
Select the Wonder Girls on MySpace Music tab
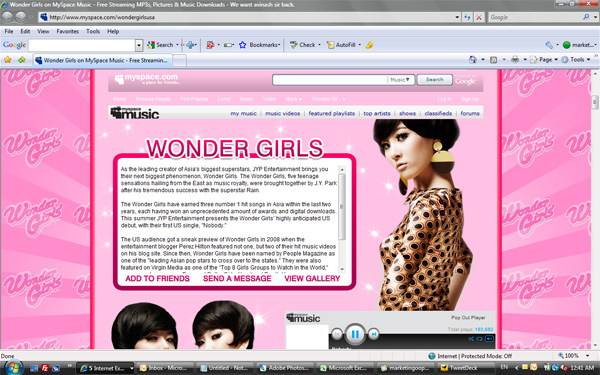click(x=102, y=60)
